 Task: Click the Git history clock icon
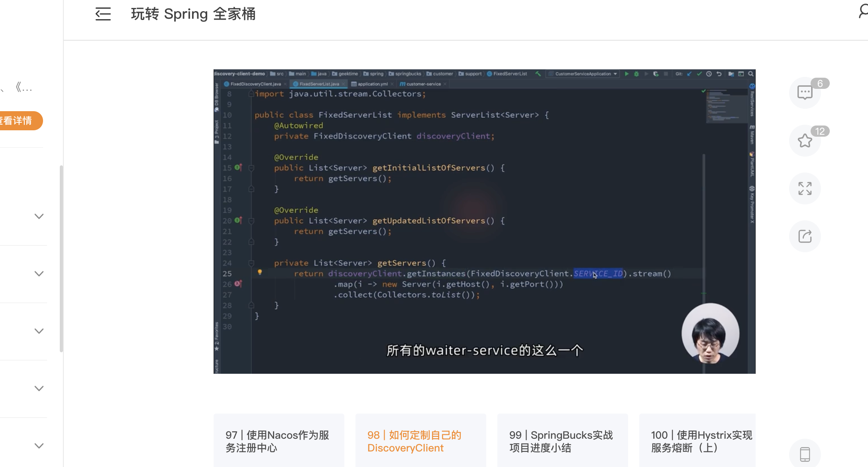[709, 74]
